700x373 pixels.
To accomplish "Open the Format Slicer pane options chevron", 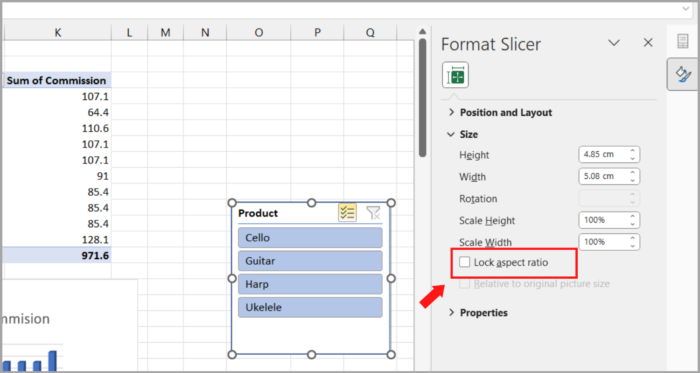I will [614, 43].
